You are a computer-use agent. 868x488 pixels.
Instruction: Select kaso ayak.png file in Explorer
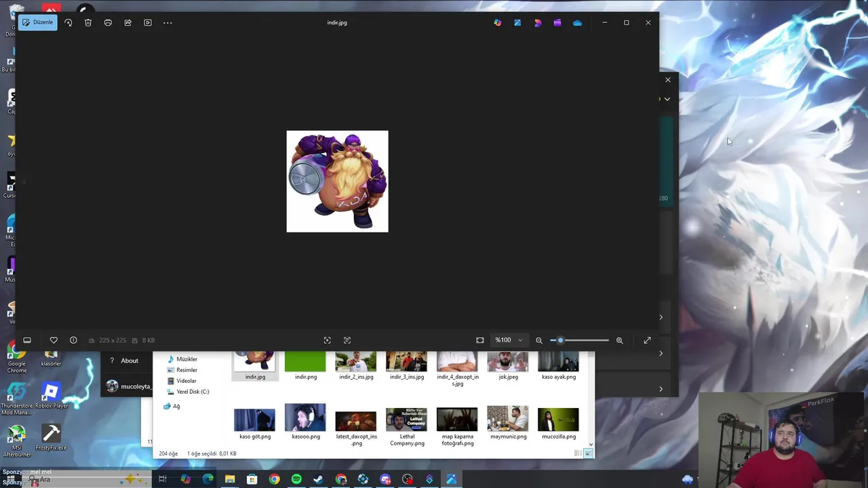[x=559, y=366]
